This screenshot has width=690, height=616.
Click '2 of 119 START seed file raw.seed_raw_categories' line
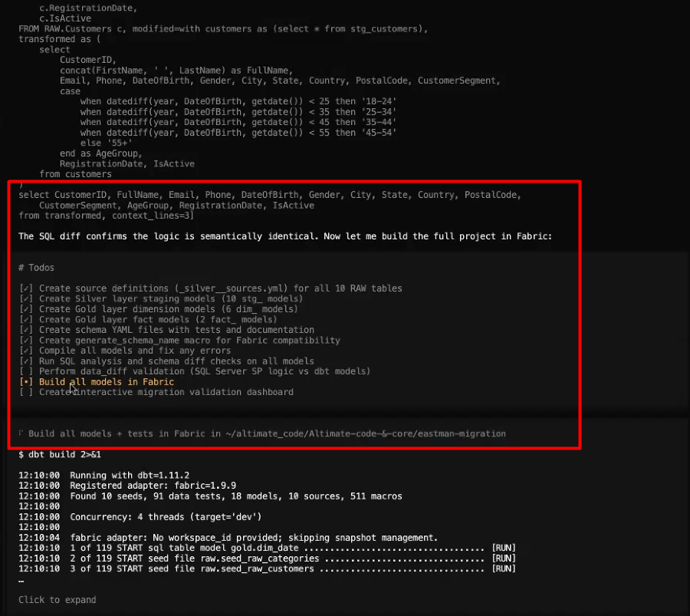(267, 558)
